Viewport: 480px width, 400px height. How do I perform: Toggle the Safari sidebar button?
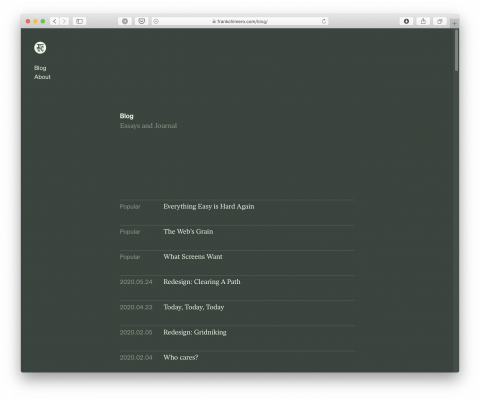(79, 21)
